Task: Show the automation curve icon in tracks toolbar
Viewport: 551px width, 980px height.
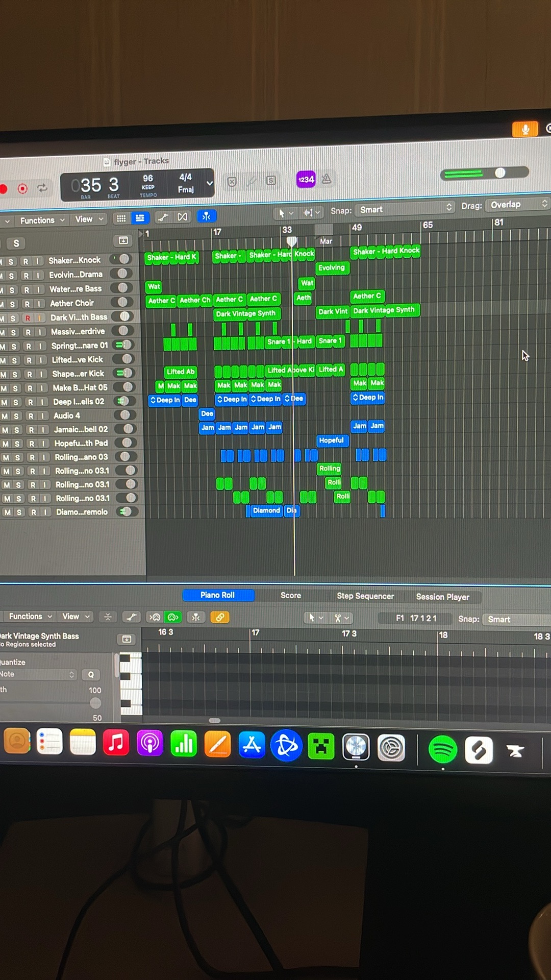Action: pyautogui.click(x=163, y=217)
